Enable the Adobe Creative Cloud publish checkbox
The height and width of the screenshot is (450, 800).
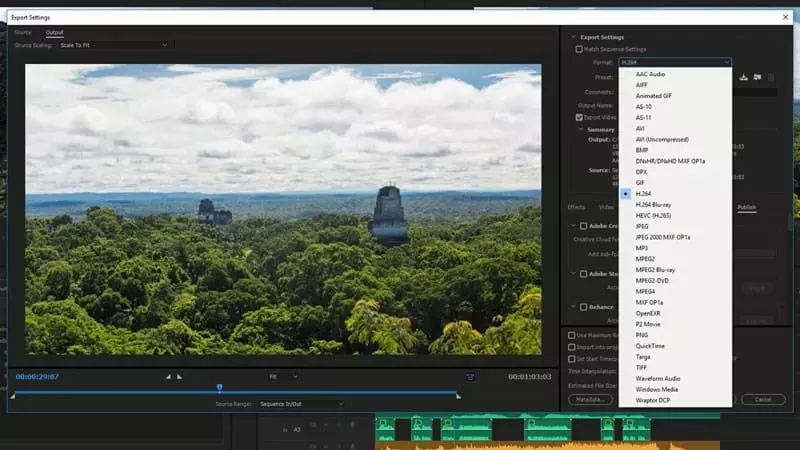[x=583, y=226]
